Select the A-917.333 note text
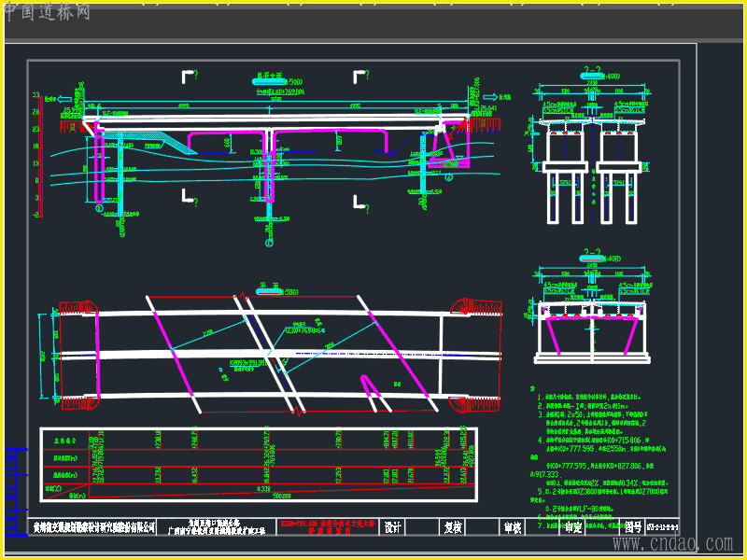 click(x=546, y=475)
